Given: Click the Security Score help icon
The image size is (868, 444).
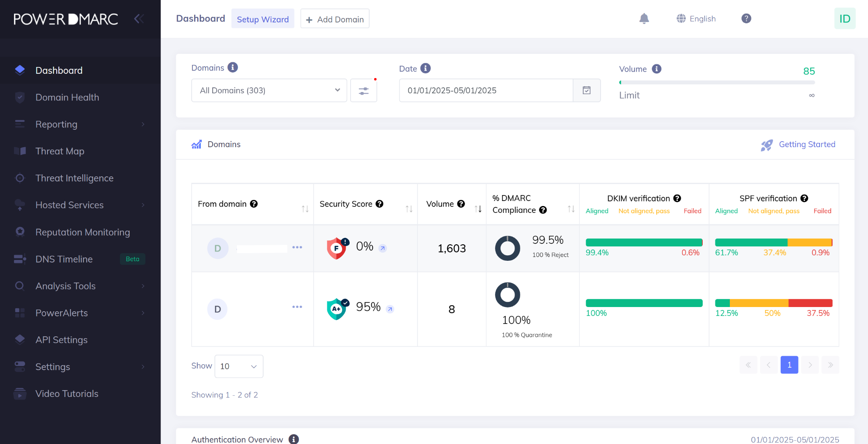Looking at the screenshot, I should pyautogui.click(x=379, y=204).
